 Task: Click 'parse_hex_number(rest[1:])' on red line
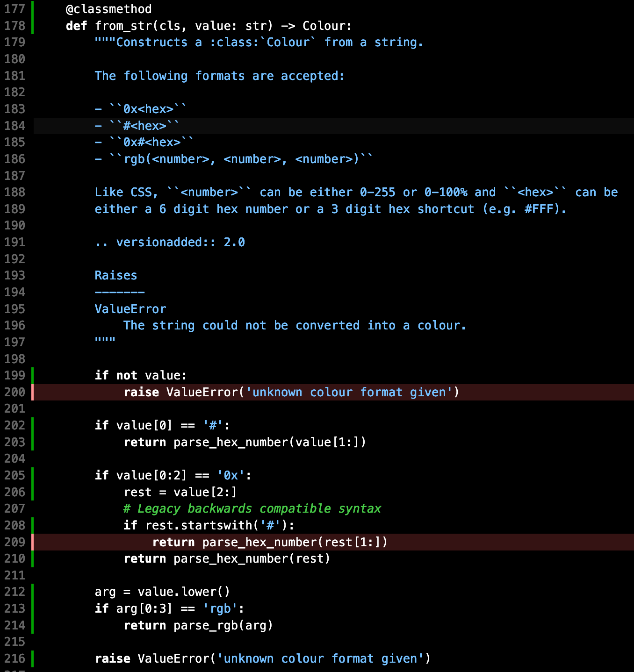295,542
